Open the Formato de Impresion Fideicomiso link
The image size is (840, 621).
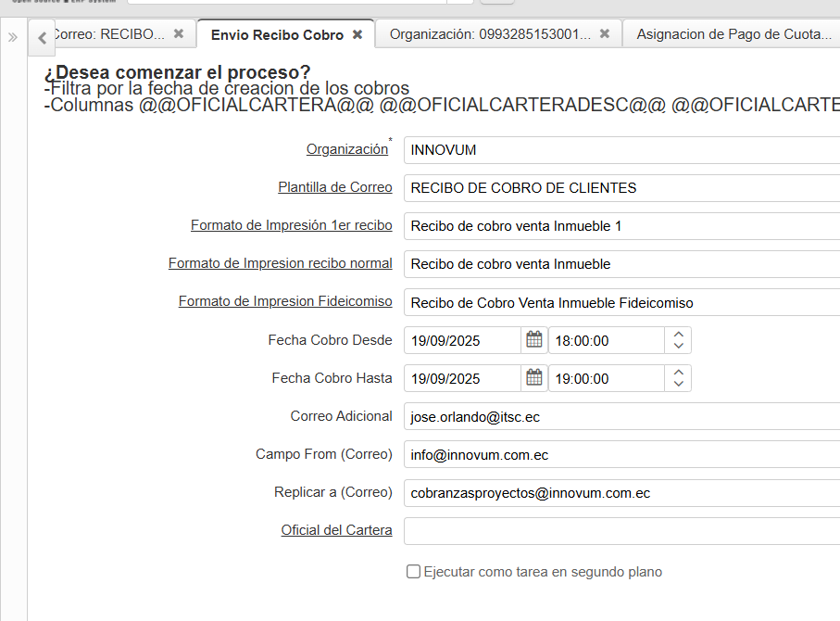point(285,301)
